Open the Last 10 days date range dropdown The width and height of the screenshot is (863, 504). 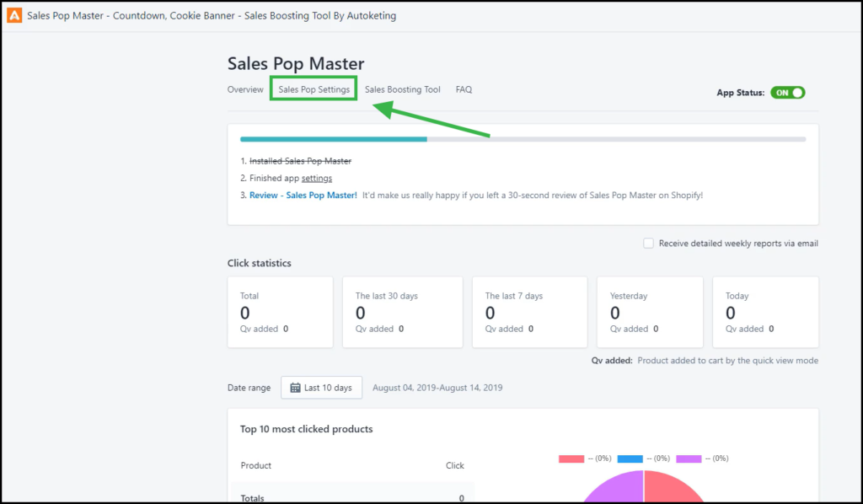click(x=321, y=388)
